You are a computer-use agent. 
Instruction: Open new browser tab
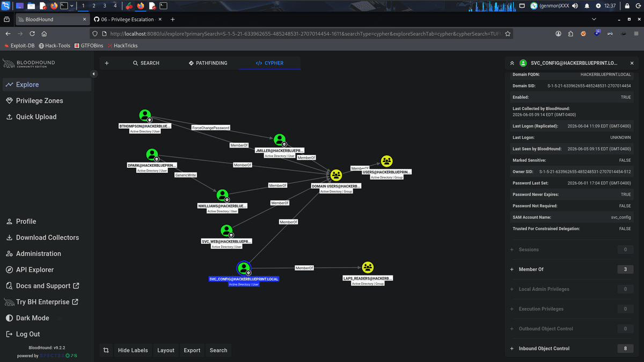pos(173,19)
